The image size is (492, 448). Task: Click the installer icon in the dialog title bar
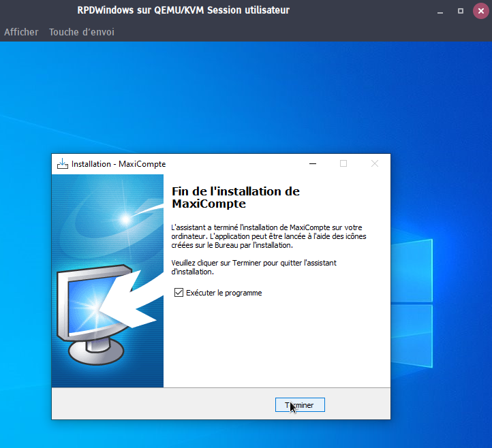tap(63, 163)
